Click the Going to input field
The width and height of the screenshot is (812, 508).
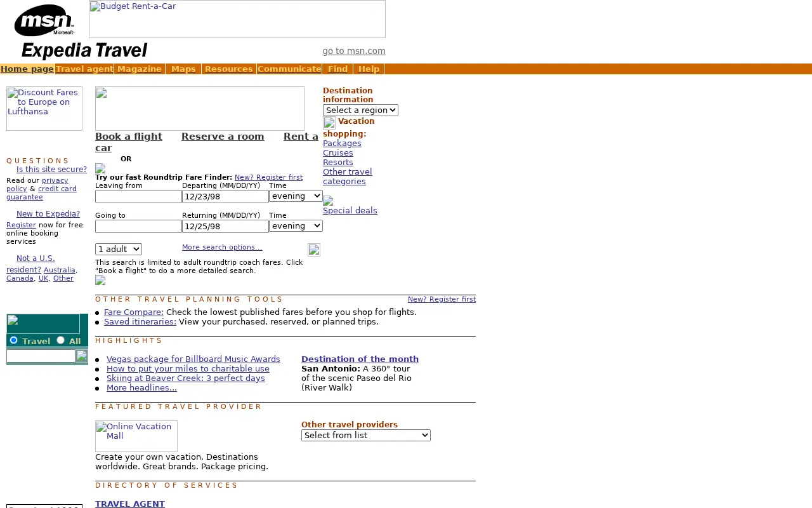[138, 227]
